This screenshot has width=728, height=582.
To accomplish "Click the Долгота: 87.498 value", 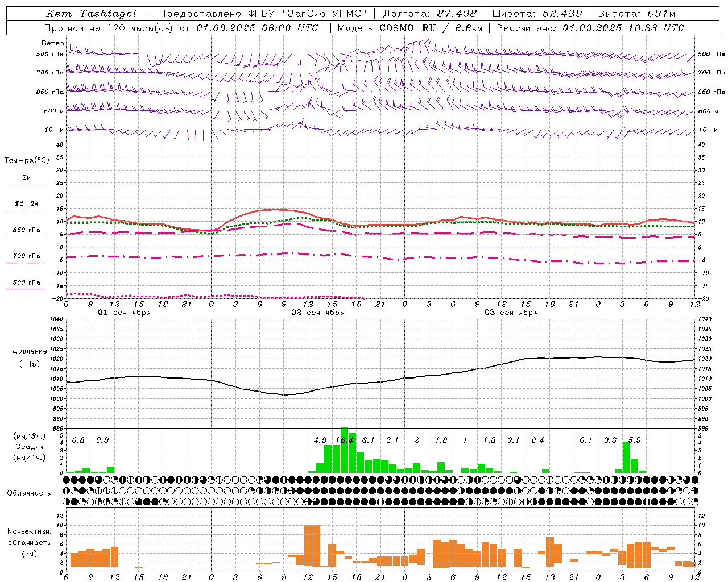I will pyautogui.click(x=430, y=14).
